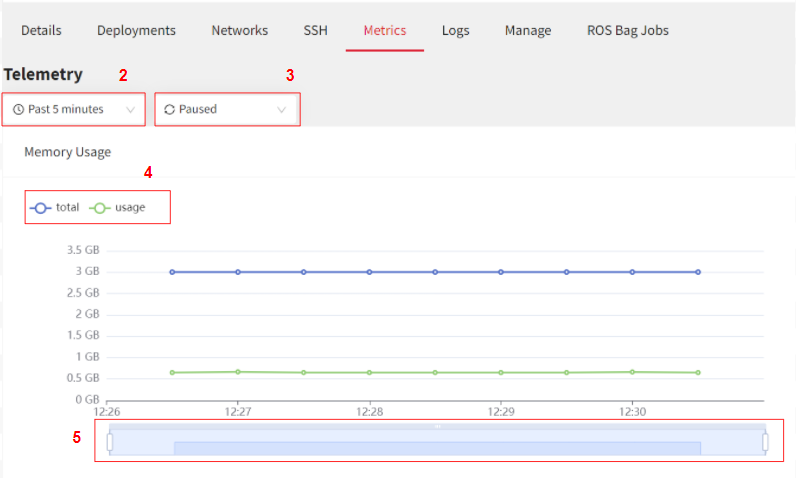Click the clock icon in time range selector
Image resolution: width=796 pixels, height=478 pixels.
18,110
